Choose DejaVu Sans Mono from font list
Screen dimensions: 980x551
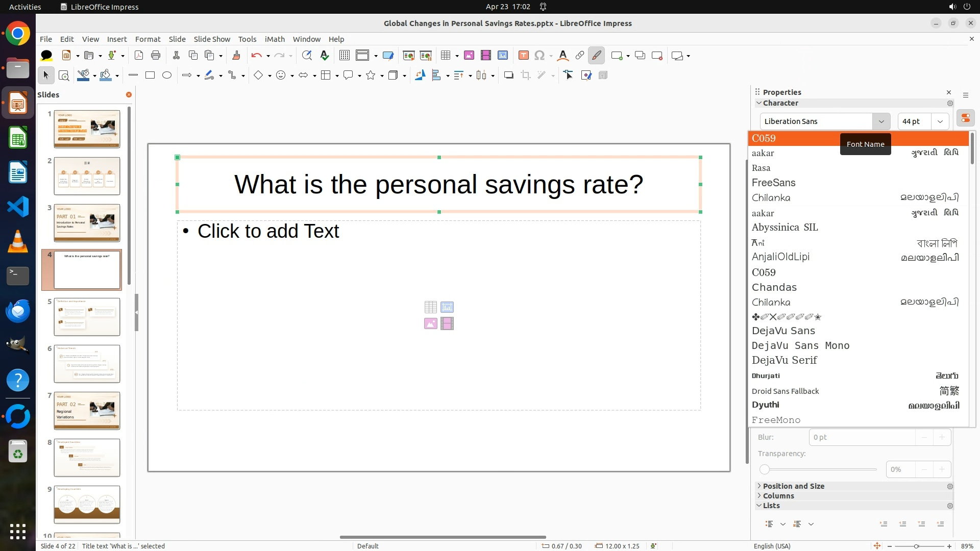pos(800,345)
